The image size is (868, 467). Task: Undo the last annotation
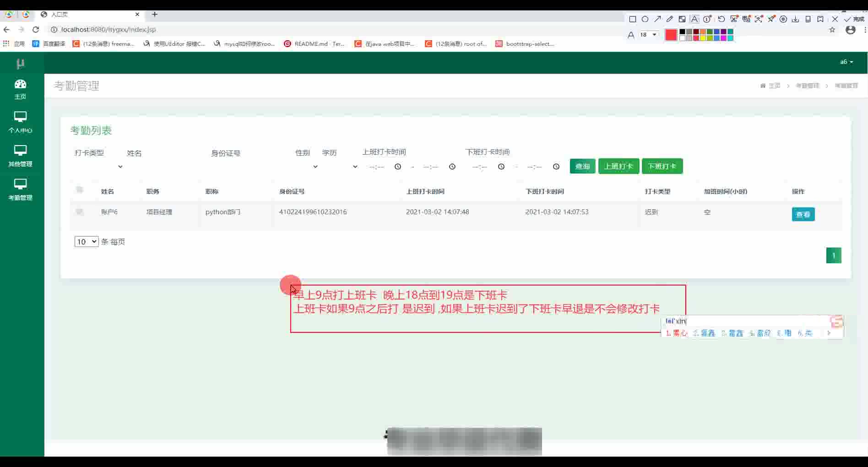pos(721,19)
